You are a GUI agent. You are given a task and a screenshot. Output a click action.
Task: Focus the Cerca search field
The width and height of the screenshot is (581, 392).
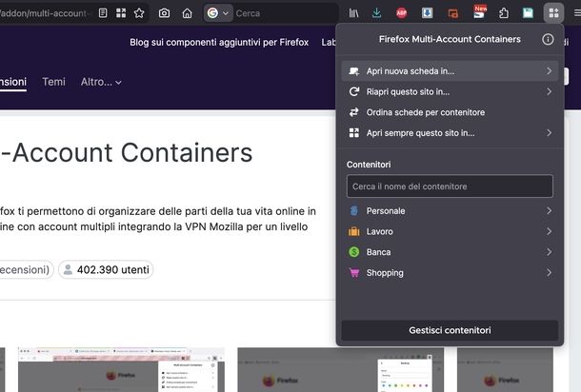point(286,13)
